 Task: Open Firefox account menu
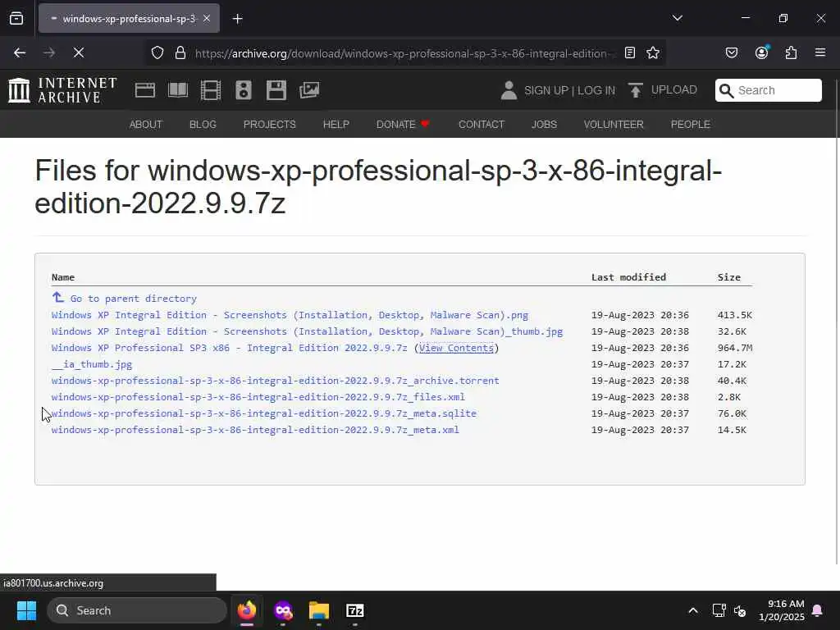(x=762, y=52)
